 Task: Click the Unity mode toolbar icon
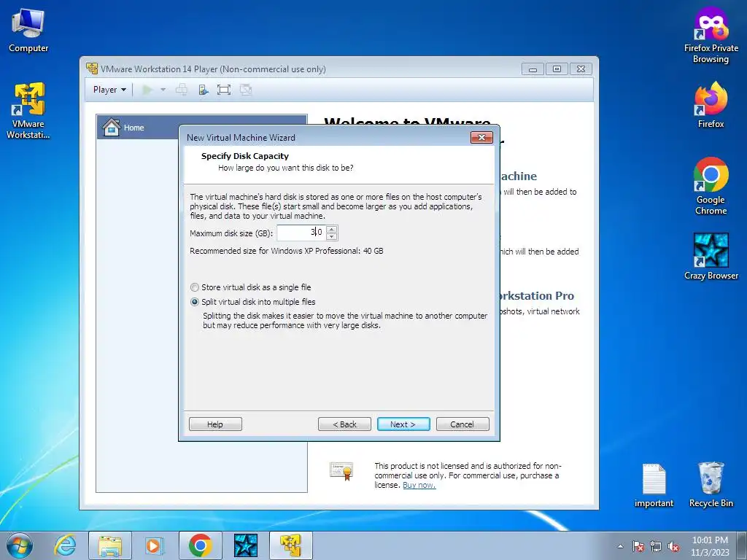click(x=246, y=90)
